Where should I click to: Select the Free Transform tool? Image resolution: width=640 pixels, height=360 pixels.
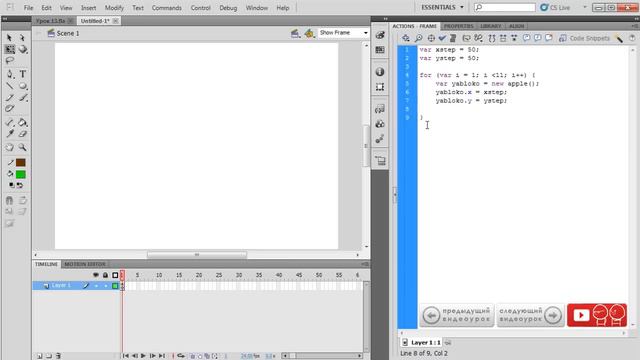pos(10,49)
